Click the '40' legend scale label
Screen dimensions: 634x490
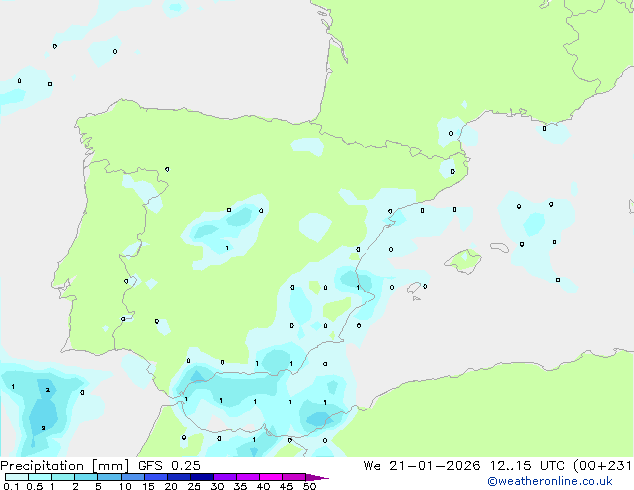coord(263,486)
